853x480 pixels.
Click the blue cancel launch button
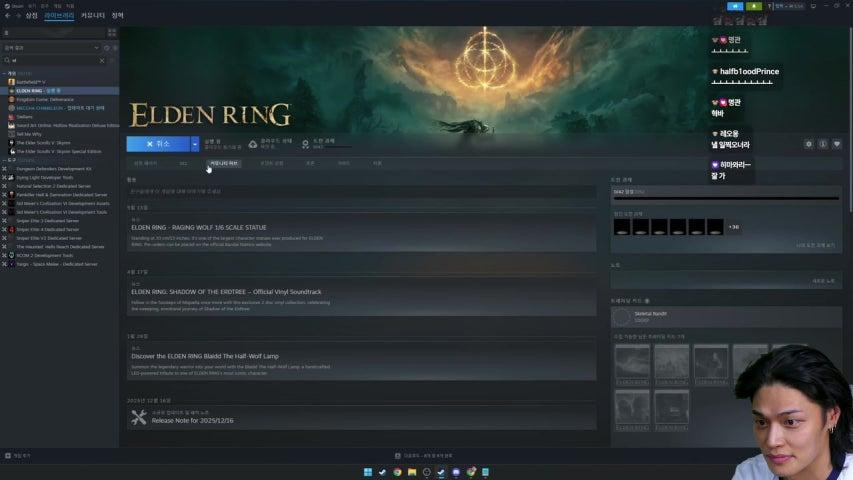click(x=158, y=144)
